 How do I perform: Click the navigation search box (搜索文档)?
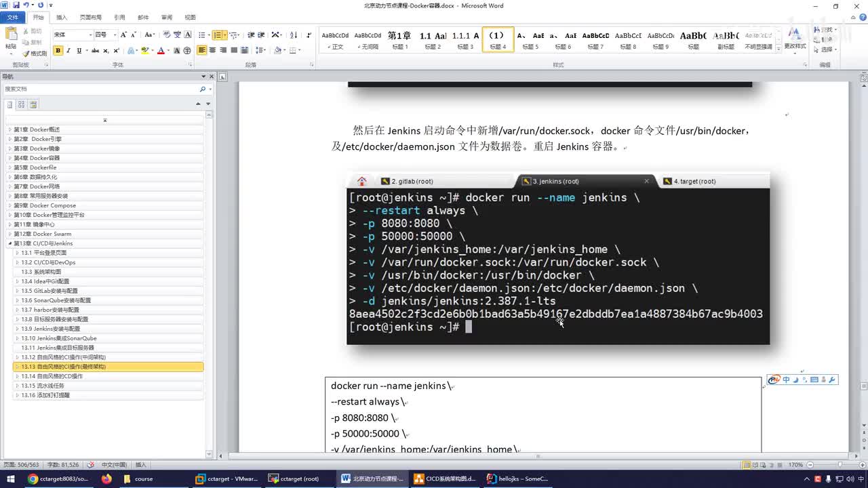(100, 89)
